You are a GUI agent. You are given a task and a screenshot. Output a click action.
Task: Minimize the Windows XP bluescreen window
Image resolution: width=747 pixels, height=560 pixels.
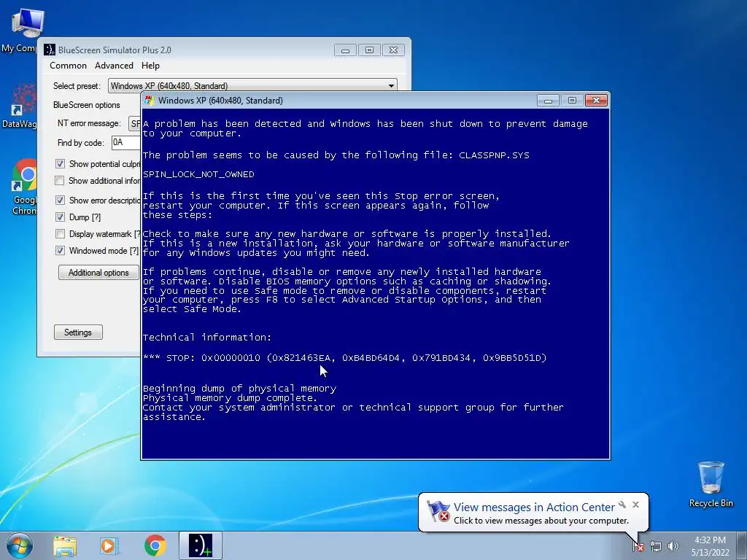(x=549, y=101)
